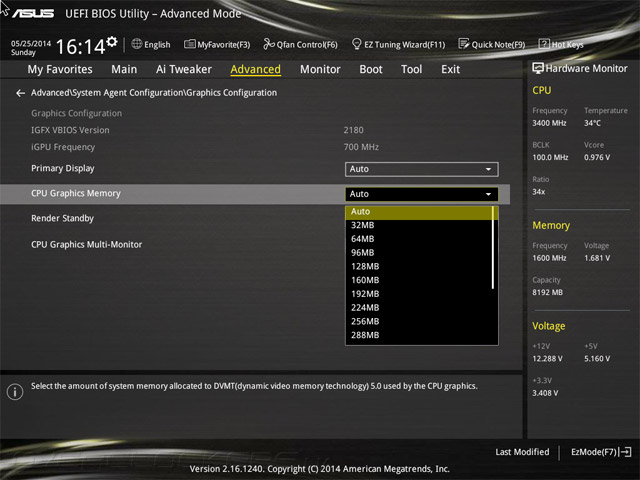
Task: Select the Advanced tab
Action: pyautogui.click(x=256, y=69)
